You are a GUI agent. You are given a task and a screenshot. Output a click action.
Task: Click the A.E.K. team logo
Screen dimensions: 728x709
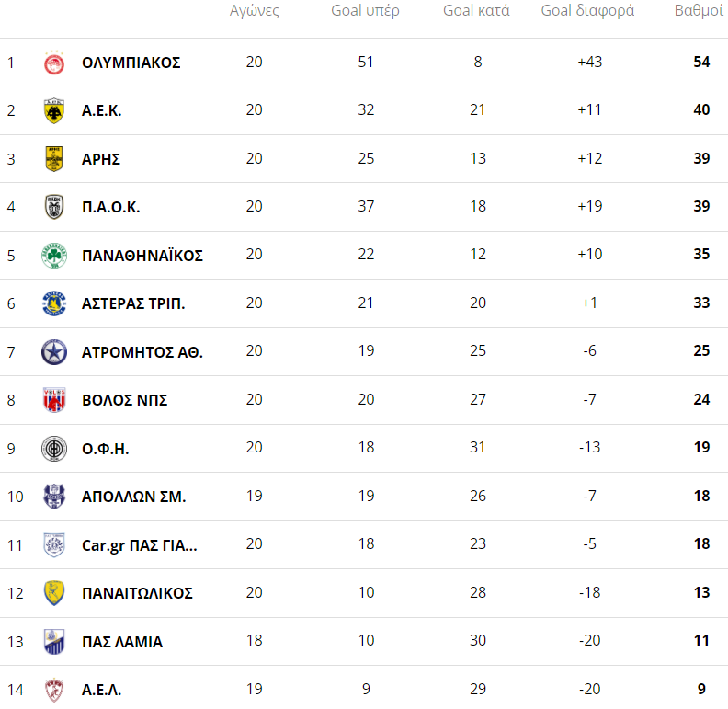54,111
